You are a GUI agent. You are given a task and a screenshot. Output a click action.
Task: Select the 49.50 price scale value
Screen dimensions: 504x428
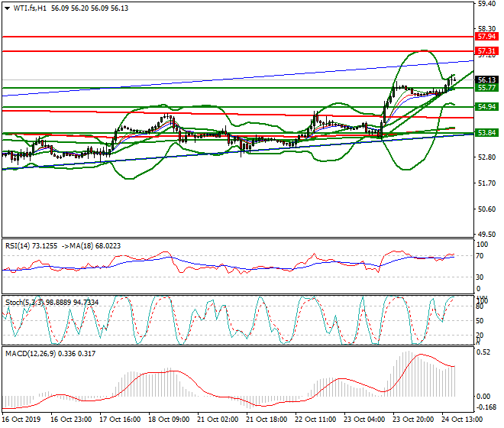(x=486, y=235)
